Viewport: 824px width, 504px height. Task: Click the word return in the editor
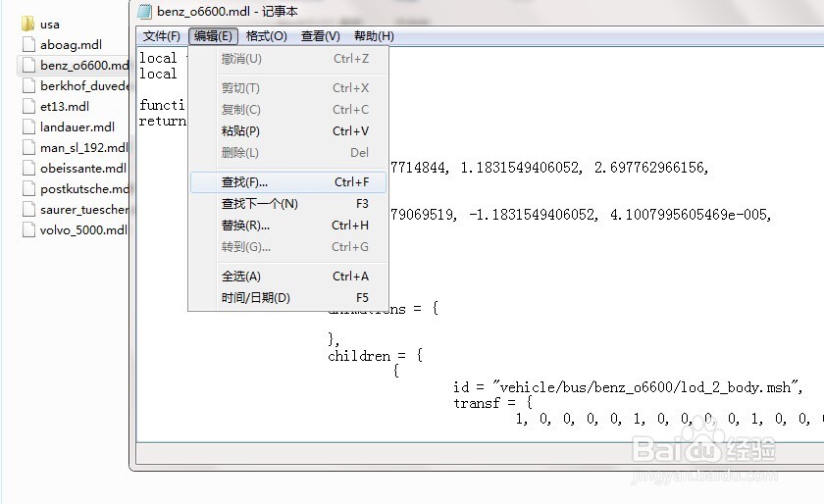click(x=163, y=121)
